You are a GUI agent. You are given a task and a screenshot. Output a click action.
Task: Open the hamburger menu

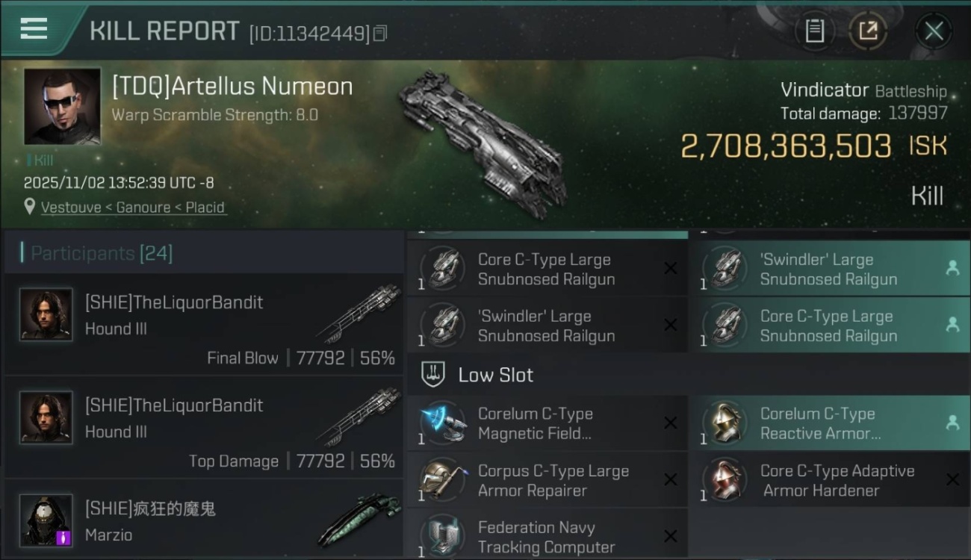[34, 28]
